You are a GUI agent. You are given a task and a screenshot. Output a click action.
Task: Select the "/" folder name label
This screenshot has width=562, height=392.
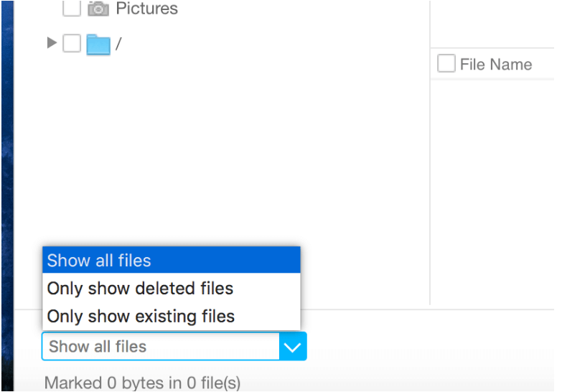click(118, 44)
